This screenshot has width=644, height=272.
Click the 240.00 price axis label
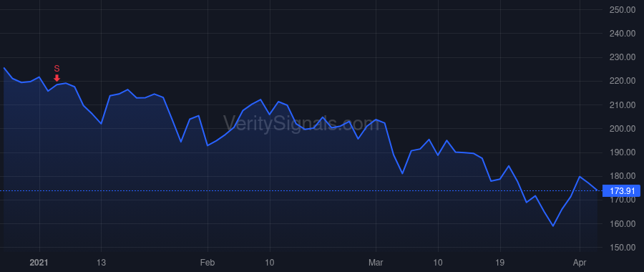(x=623, y=34)
